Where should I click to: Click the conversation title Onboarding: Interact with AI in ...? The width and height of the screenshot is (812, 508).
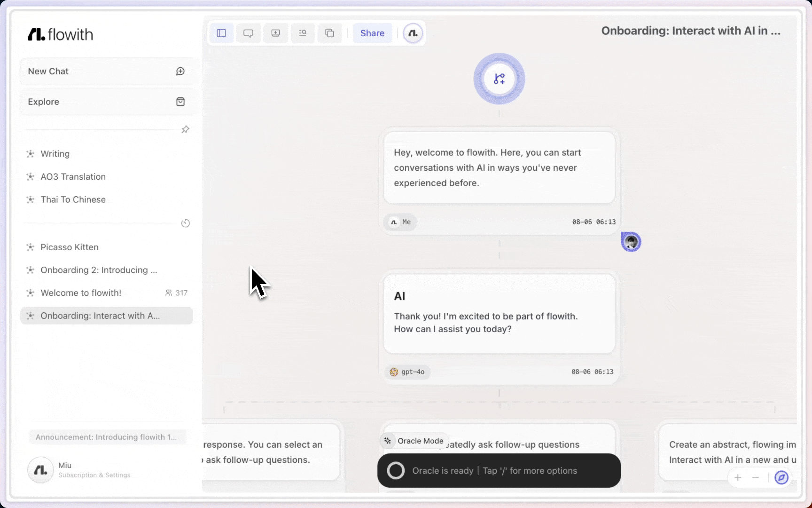click(x=691, y=31)
